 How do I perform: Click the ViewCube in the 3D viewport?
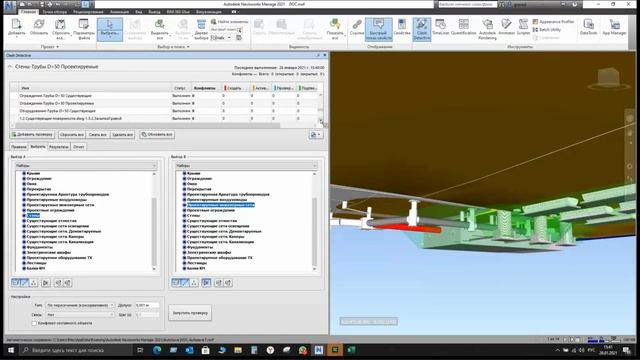tap(608, 78)
